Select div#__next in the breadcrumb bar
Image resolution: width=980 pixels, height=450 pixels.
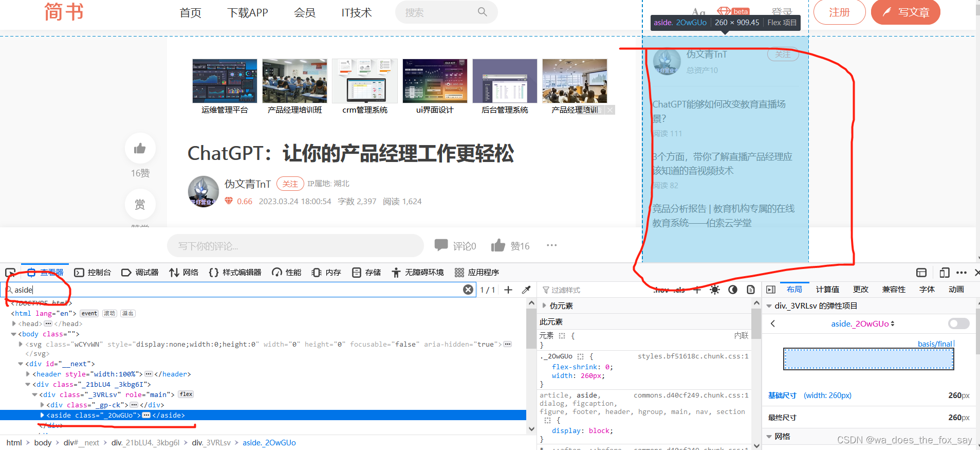click(81, 442)
